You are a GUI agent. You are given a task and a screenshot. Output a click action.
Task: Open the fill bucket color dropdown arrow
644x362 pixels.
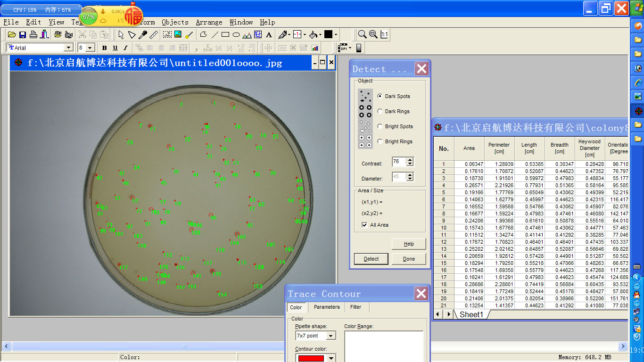tap(320, 34)
